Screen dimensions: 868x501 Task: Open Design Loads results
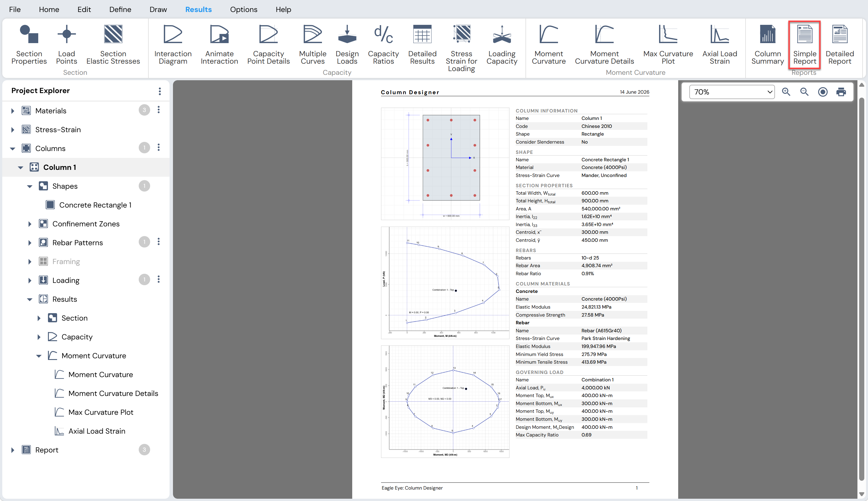347,44
